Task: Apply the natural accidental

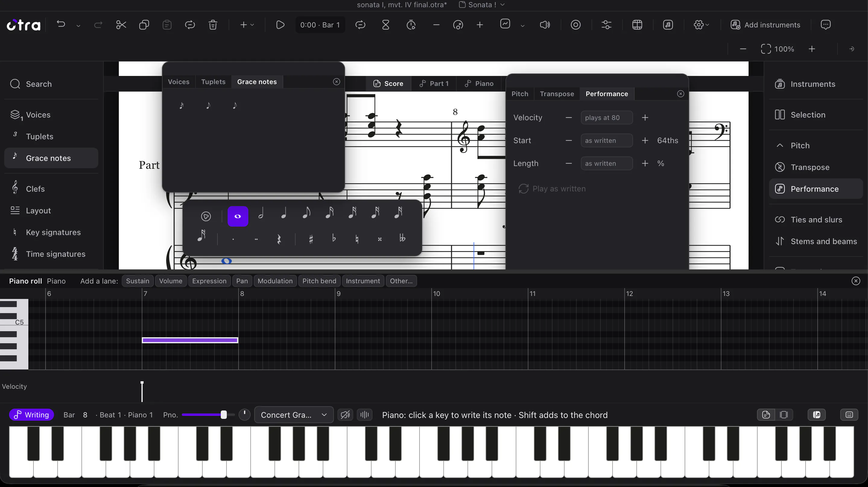Action: (357, 239)
